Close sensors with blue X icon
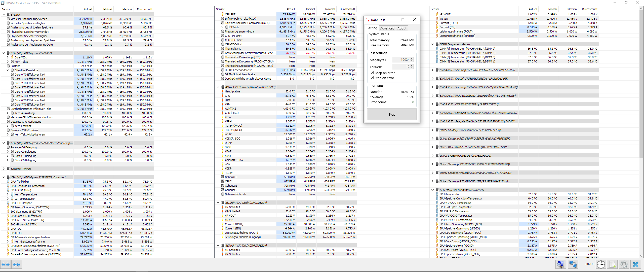 [x=636, y=264]
